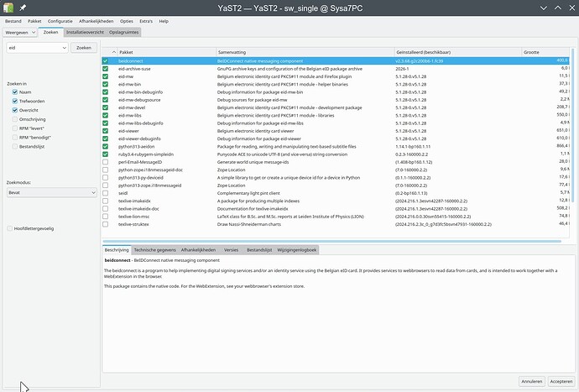Uncheck the Overzicht search option

coord(15,110)
